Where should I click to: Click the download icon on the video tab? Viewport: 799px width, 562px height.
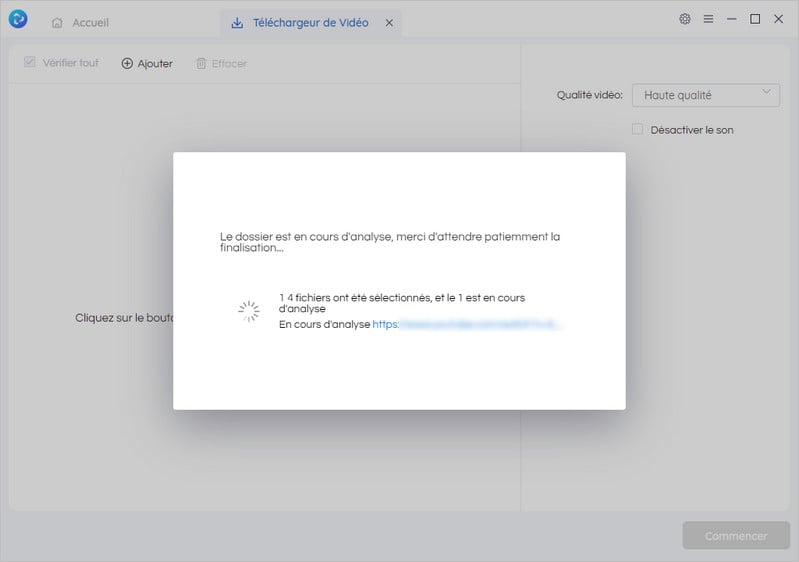[237, 23]
